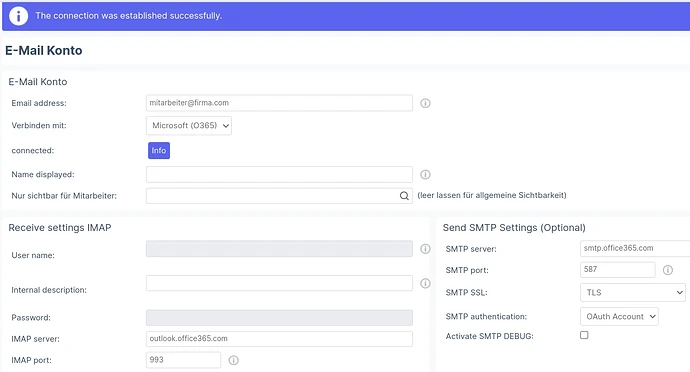The image size is (690, 372).
Task: Enable the Activate SMTP DEBUG checkbox
Action: tap(584, 335)
